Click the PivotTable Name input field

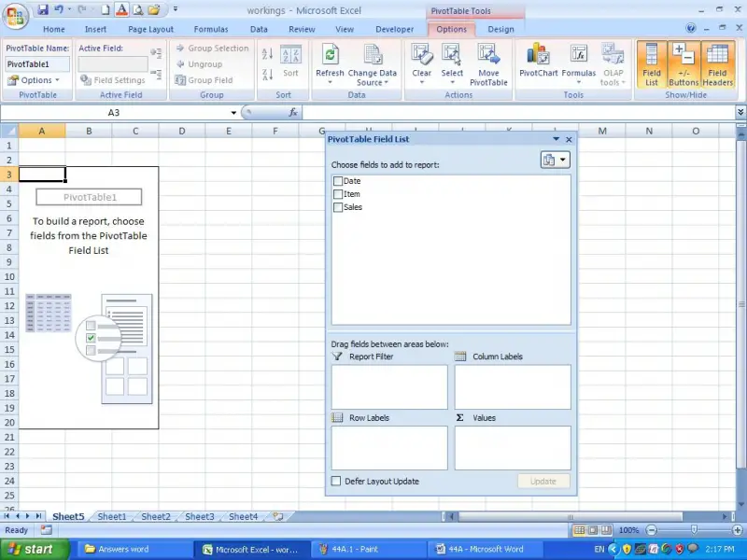(37, 64)
